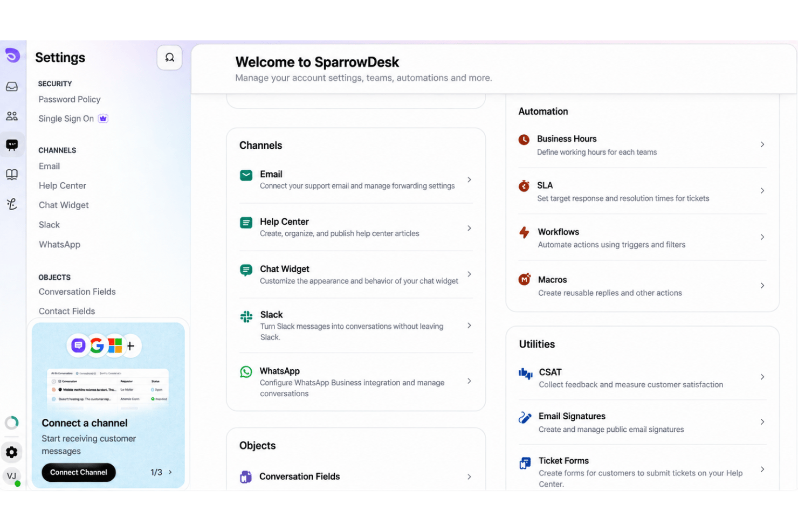Click the search settings button
The width and height of the screenshot is (798, 532).
tap(169, 57)
